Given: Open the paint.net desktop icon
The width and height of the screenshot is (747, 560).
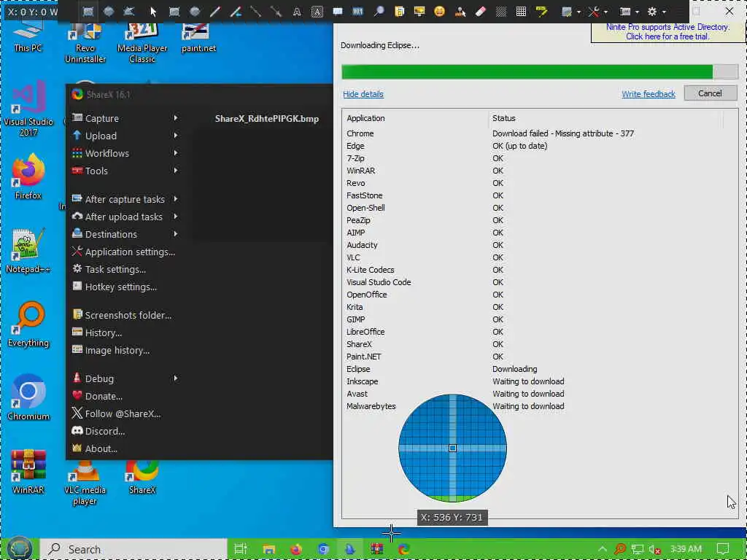Looking at the screenshot, I should 198,38.
